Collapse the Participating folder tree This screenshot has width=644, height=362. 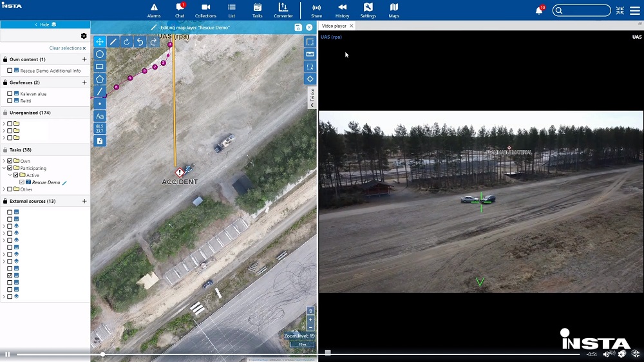tap(4, 168)
